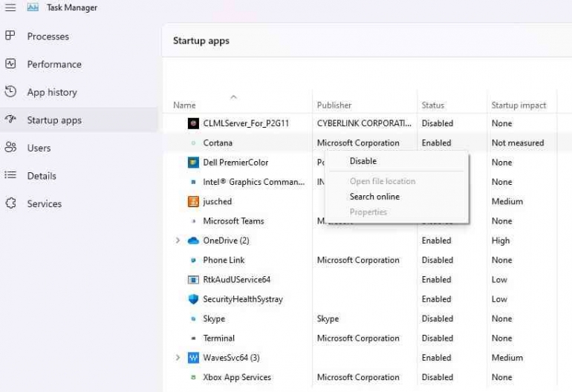
Task: Switch to the Startup apps tab
Action: click(x=54, y=120)
